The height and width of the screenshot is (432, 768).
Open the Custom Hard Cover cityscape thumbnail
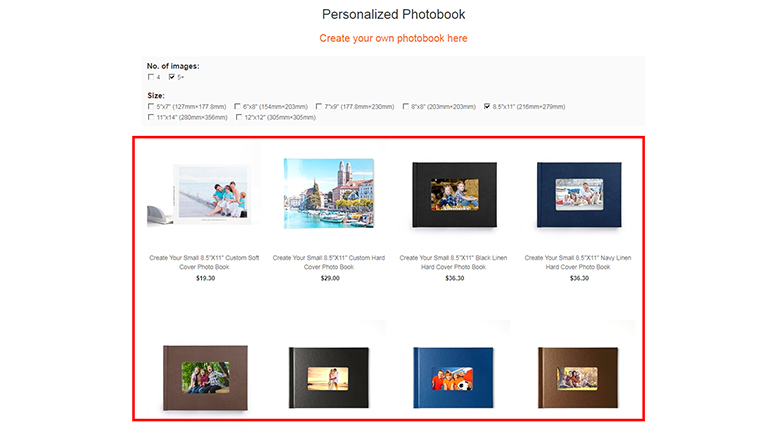point(328,193)
